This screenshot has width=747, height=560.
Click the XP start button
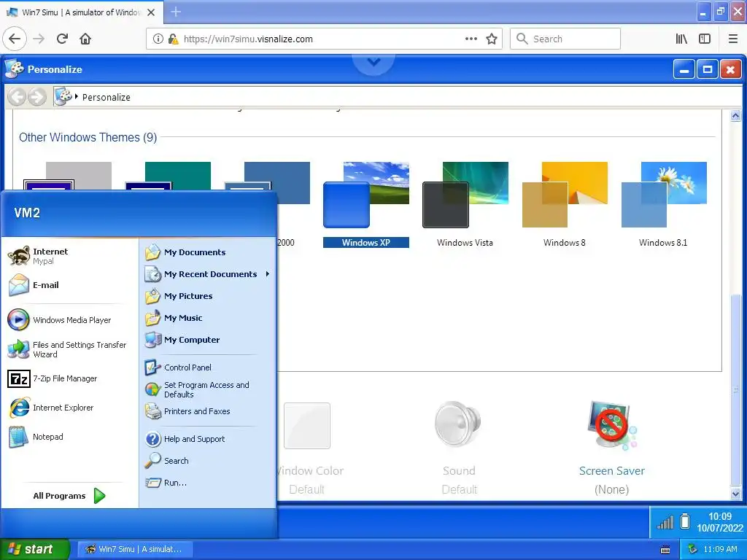click(35, 549)
